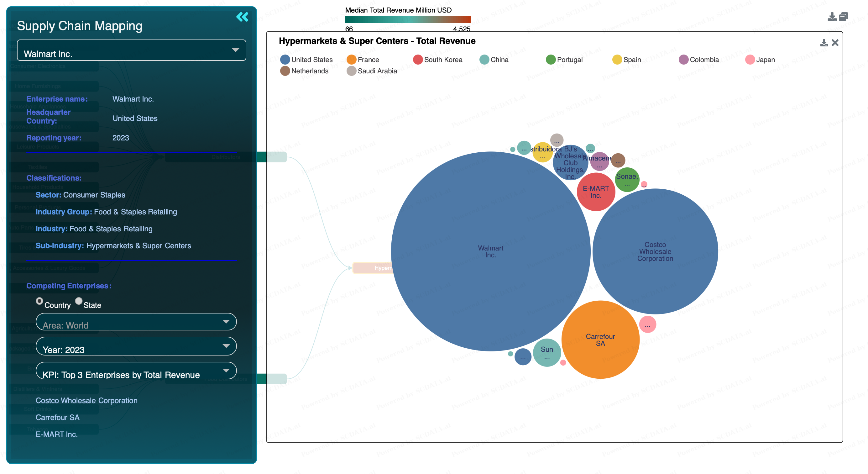Click the Carrefour SA orange bubble

(600, 340)
